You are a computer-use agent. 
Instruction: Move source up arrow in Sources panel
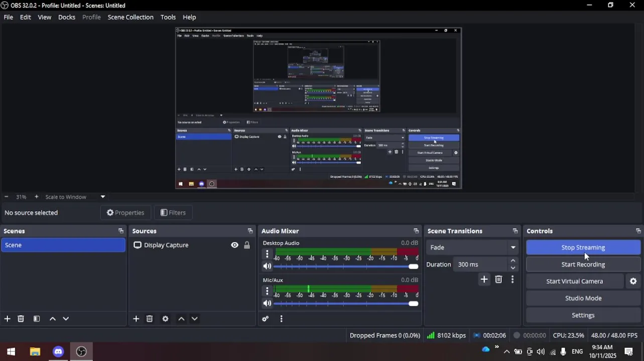(181, 319)
